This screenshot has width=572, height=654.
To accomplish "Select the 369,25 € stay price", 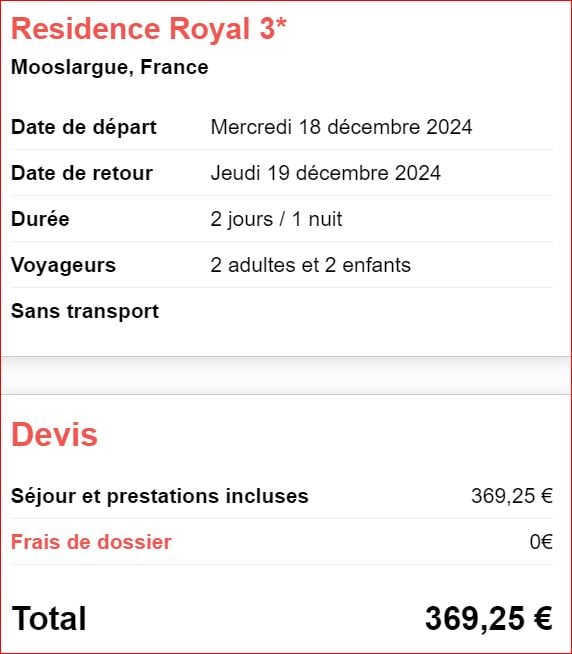I will 512,496.
